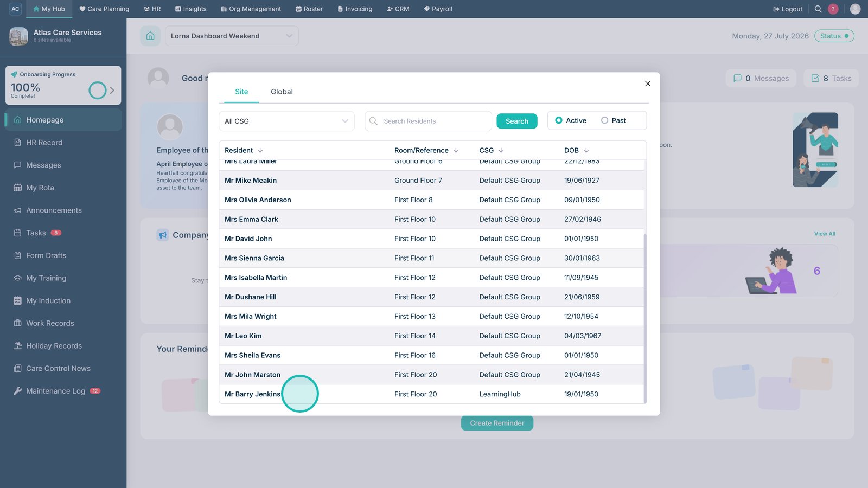This screenshot has width=868, height=488.
Task: Sort by the CSG column arrow
Action: click(x=501, y=150)
